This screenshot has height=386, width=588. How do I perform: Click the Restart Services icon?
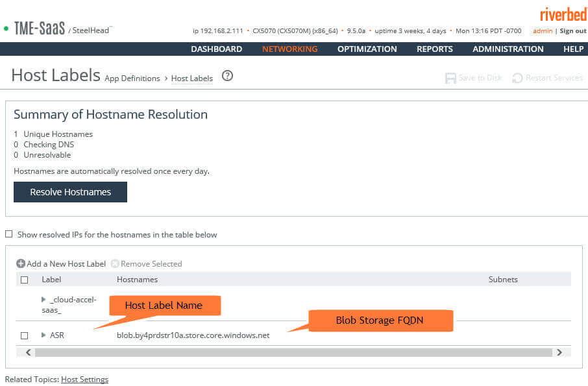point(517,78)
